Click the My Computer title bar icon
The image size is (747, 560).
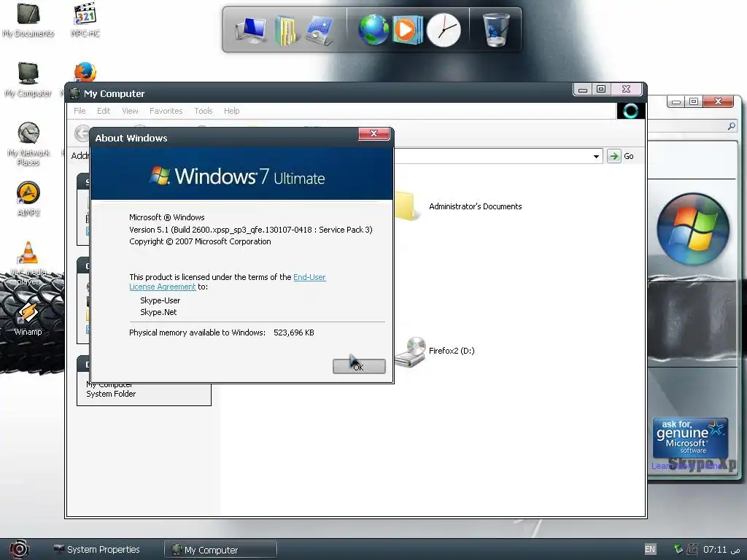click(x=75, y=93)
